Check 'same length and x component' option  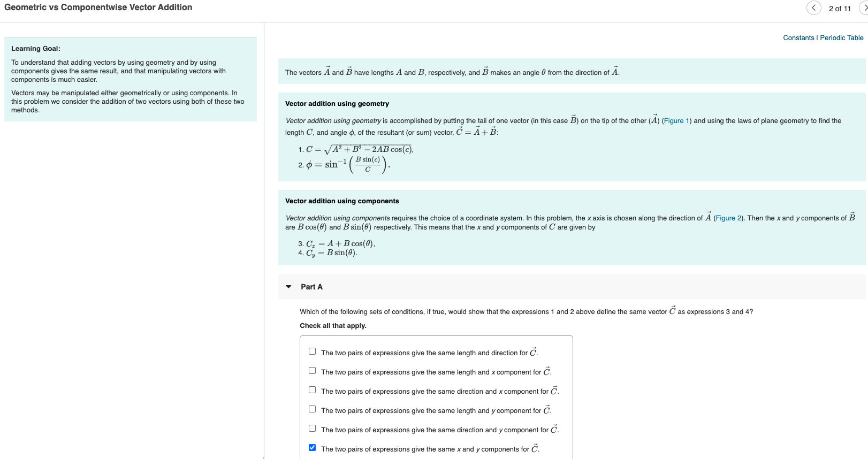tap(312, 370)
